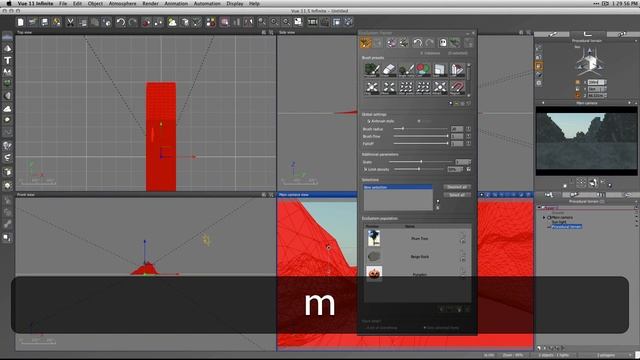Choose the first arrows brush preset in second row
Screen dimensions: 640x360
(371, 87)
